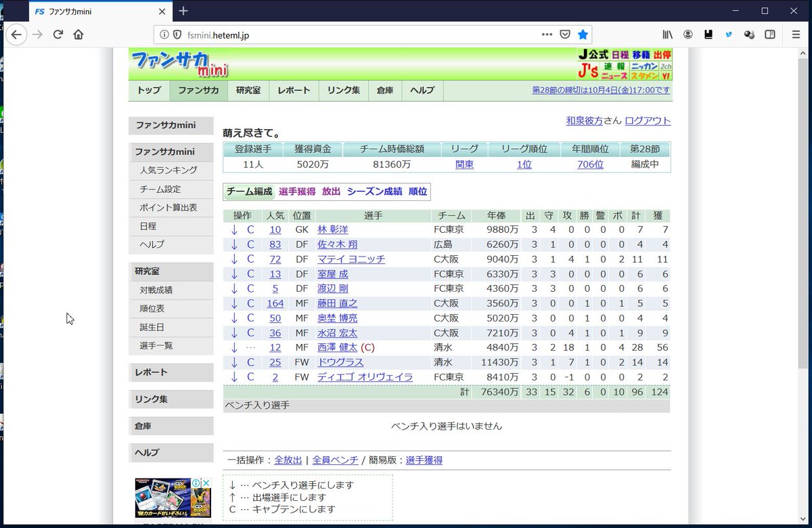The height and width of the screenshot is (528, 812).
Task: Set マテイ ヨニッチ as captain via C
Action: pos(250,259)
